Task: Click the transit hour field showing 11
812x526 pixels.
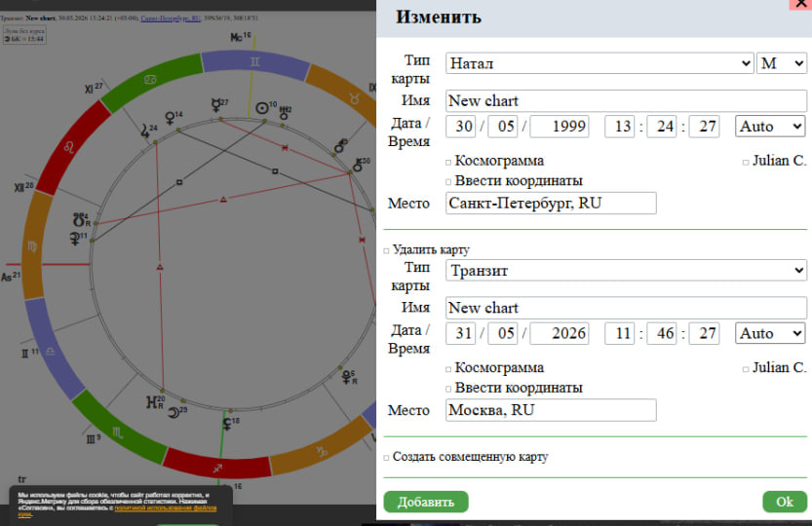Action: (619, 333)
